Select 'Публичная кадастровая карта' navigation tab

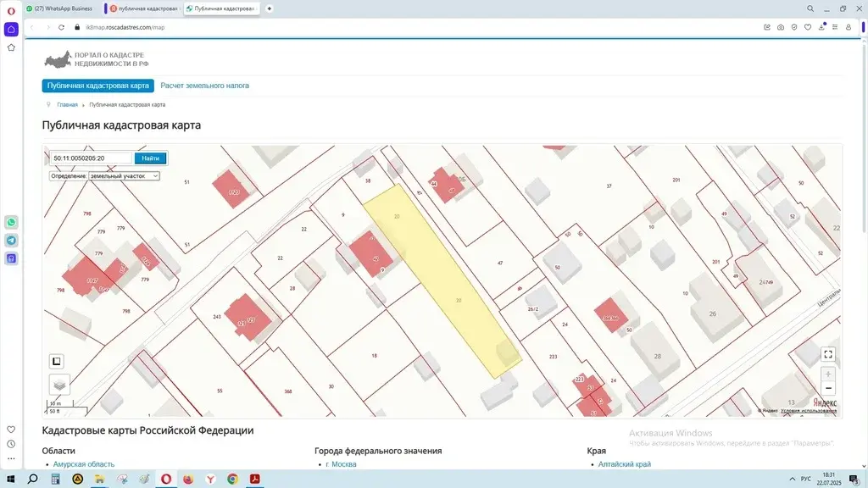[98, 86]
